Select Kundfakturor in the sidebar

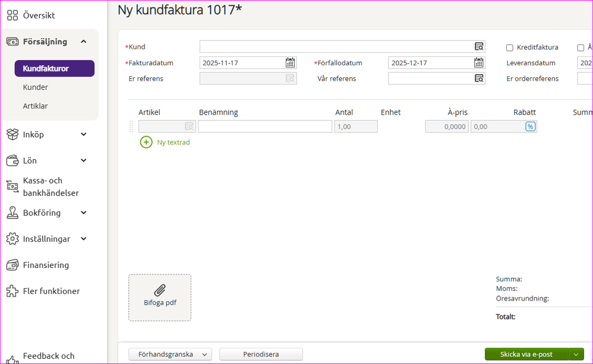pyautogui.click(x=55, y=68)
